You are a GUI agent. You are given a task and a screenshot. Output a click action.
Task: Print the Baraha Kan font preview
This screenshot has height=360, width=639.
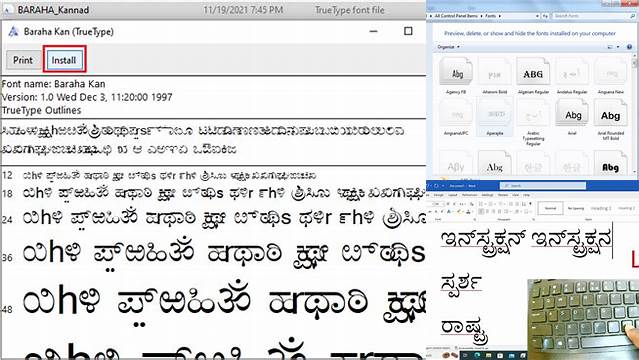tap(22, 60)
